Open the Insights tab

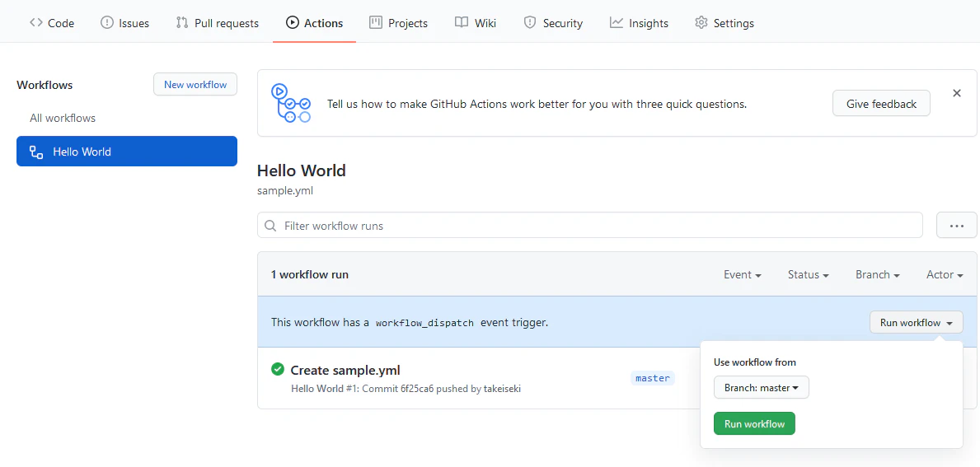pyautogui.click(x=640, y=23)
